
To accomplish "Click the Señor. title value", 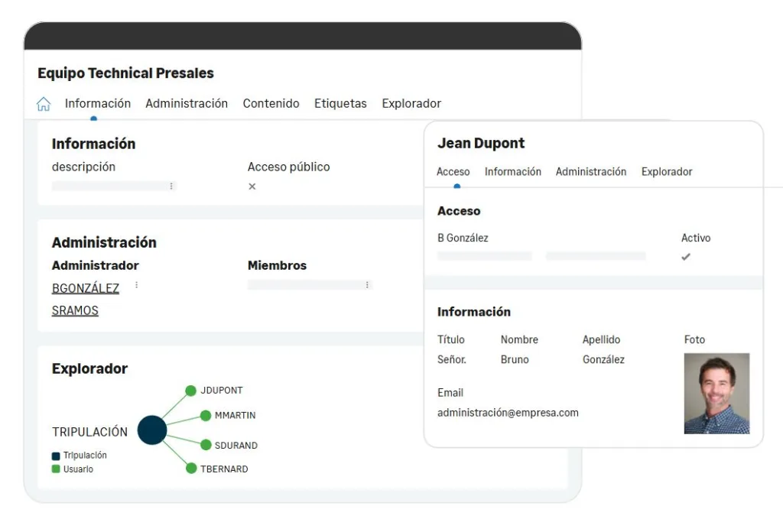I will (452, 359).
